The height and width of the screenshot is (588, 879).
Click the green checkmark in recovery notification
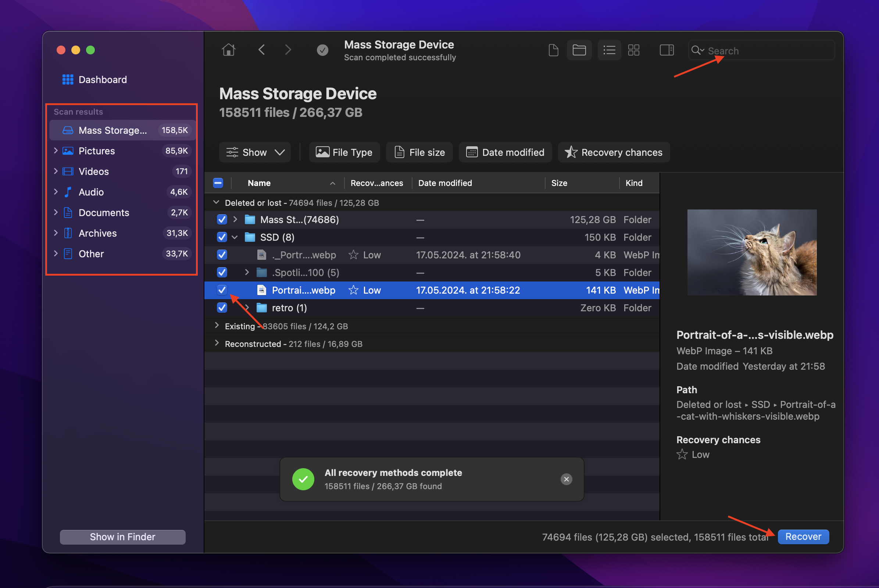303,479
